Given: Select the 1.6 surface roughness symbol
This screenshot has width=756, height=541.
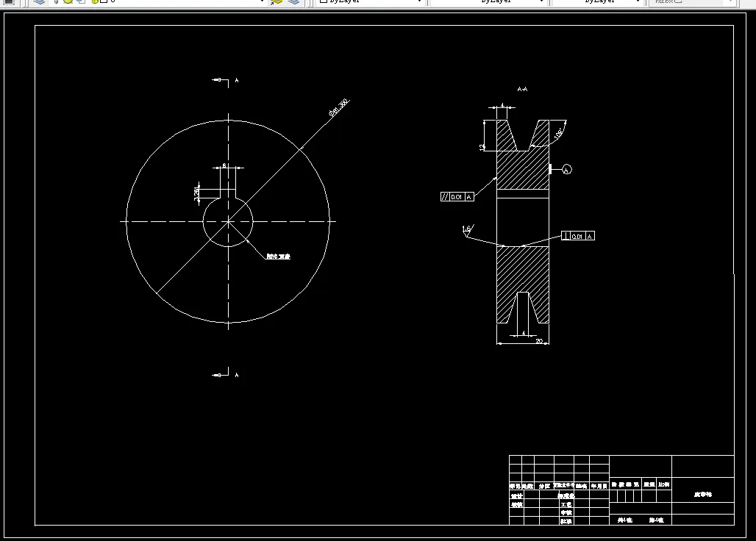Looking at the screenshot, I should tap(467, 231).
